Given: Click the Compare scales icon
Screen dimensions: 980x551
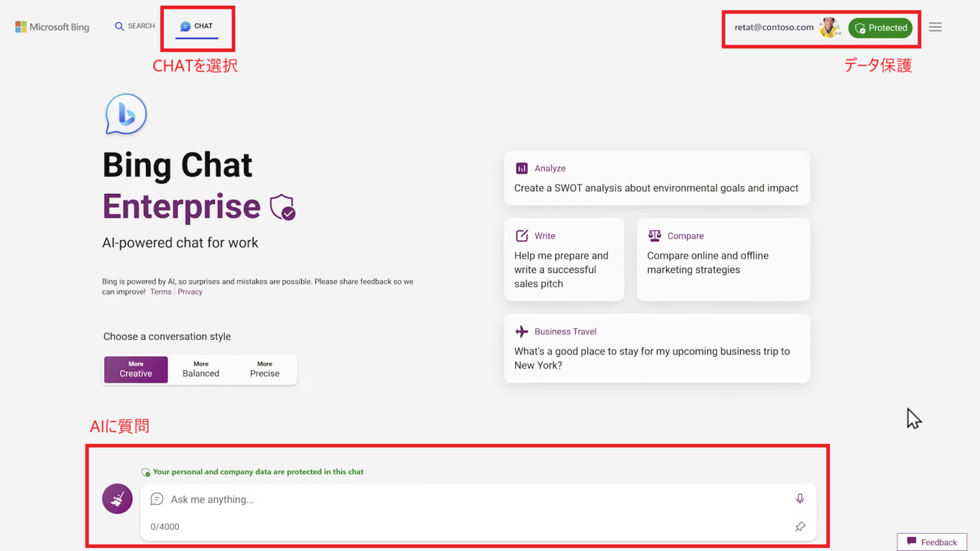Looking at the screenshot, I should (x=655, y=235).
